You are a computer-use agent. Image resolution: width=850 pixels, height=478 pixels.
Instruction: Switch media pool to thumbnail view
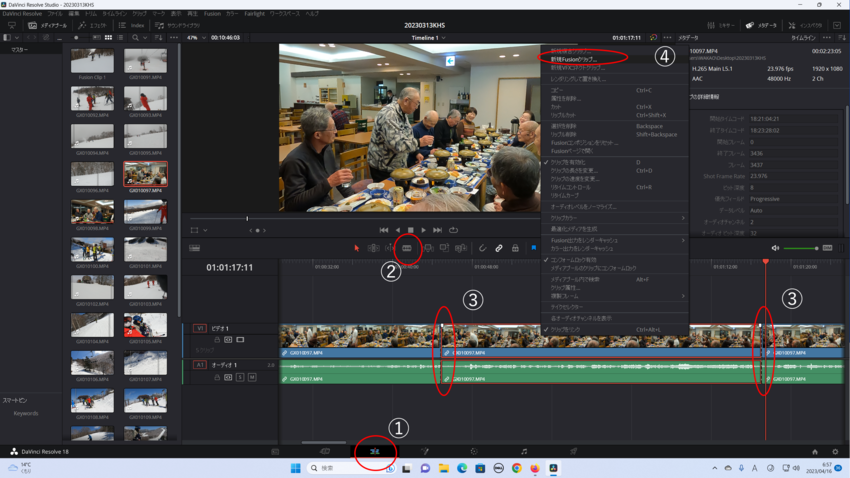pyautogui.click(x=108, y=38)
